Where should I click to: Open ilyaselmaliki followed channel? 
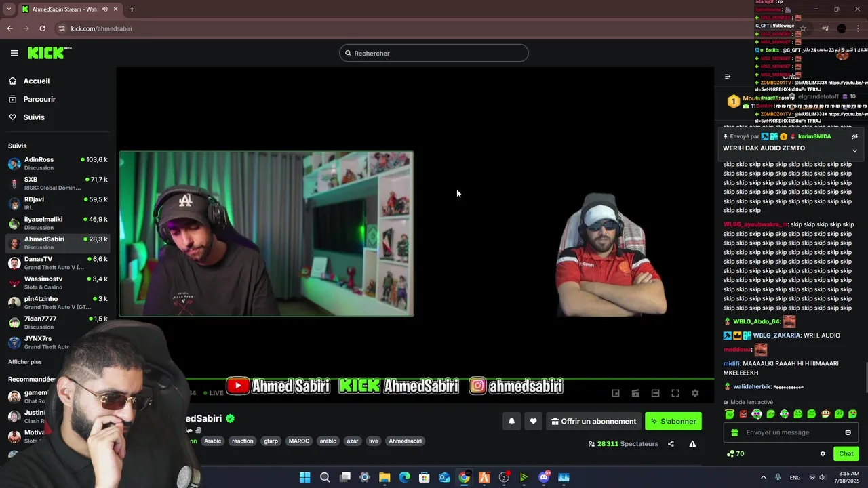[58, 223]
